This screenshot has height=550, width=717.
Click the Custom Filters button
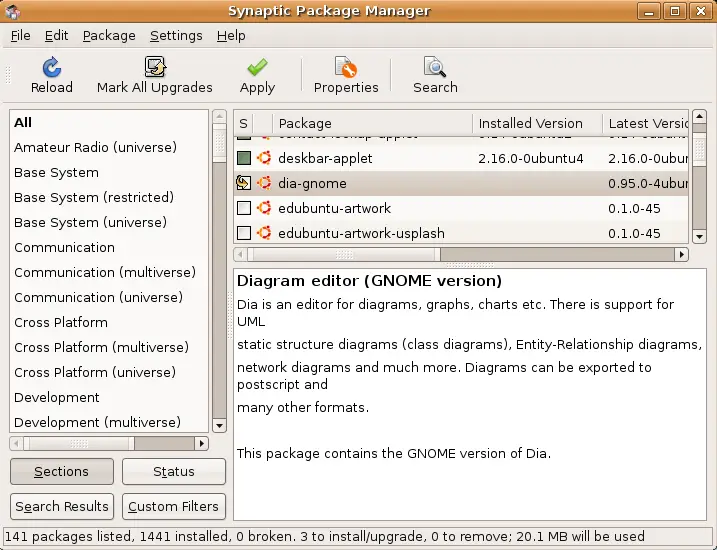174,507
